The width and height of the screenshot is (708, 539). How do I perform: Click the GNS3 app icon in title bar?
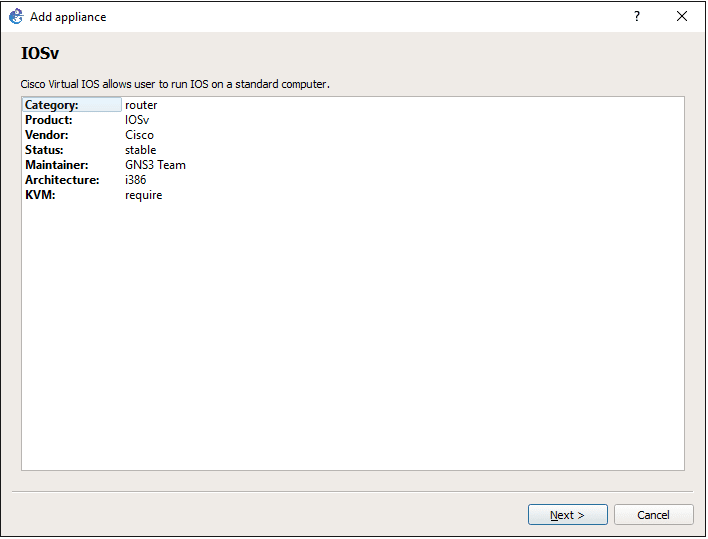point(16,16)
